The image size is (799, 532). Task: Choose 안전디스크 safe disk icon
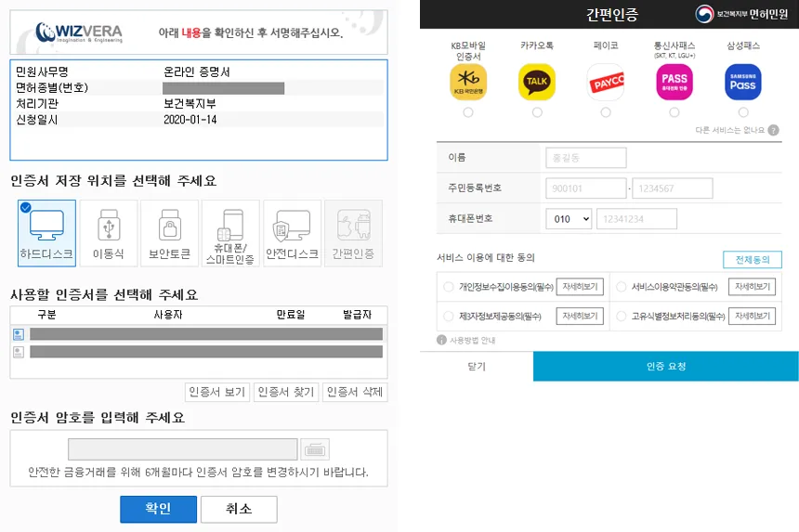292,233
